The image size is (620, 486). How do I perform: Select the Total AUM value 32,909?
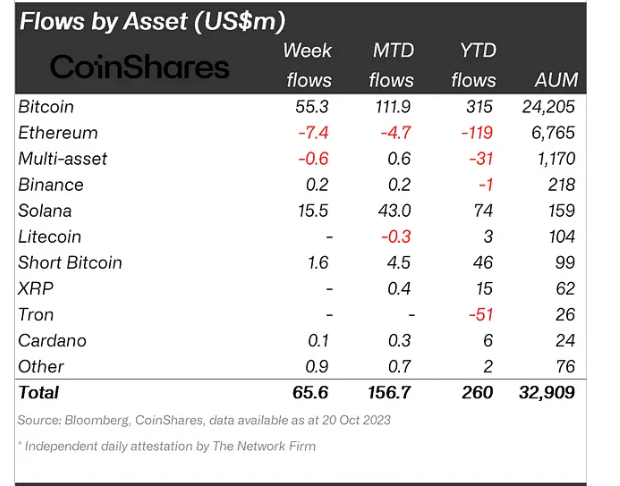pos(544,393)
